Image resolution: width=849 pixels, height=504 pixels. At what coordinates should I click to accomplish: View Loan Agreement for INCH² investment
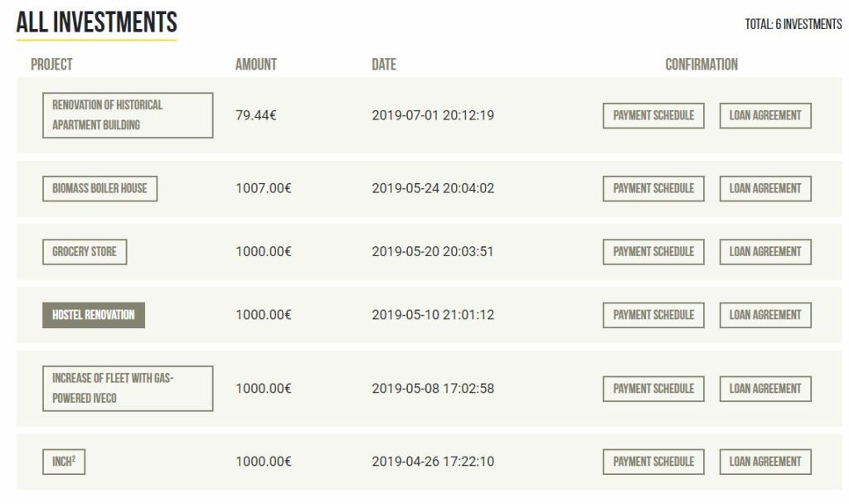[x=765, y=462]
